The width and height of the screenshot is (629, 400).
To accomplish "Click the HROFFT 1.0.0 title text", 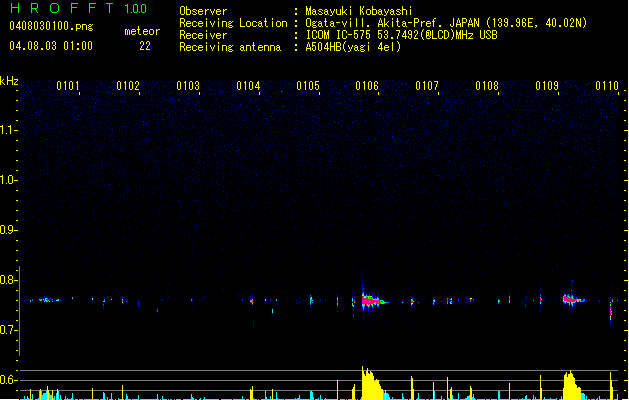I will coord(79,8).
